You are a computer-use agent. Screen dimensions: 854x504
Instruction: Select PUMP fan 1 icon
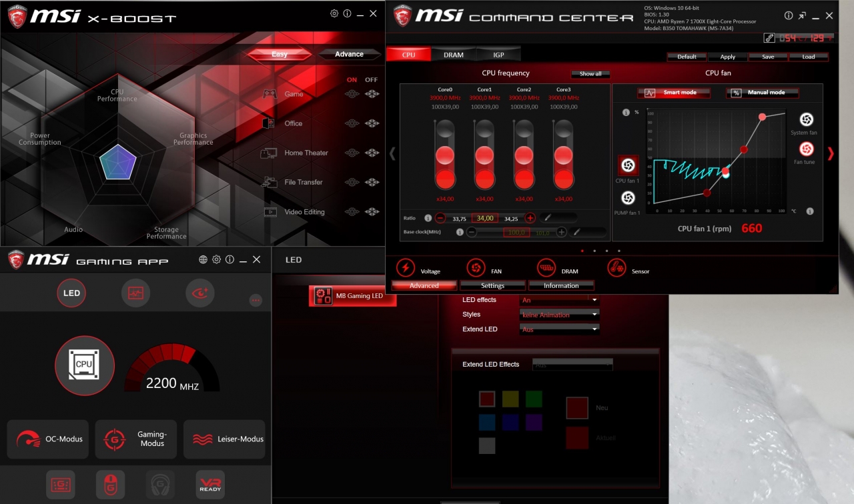[x=628, y=198]
